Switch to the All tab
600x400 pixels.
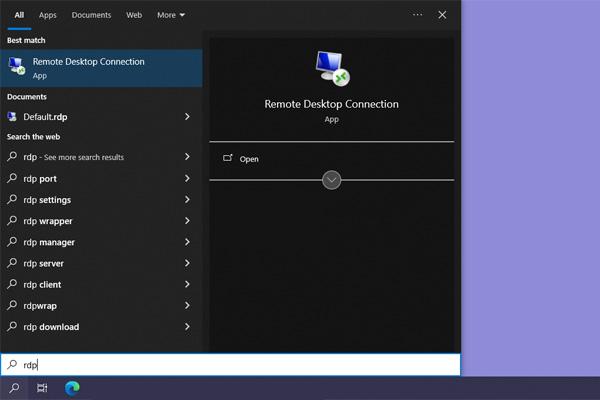click(19, 15)
